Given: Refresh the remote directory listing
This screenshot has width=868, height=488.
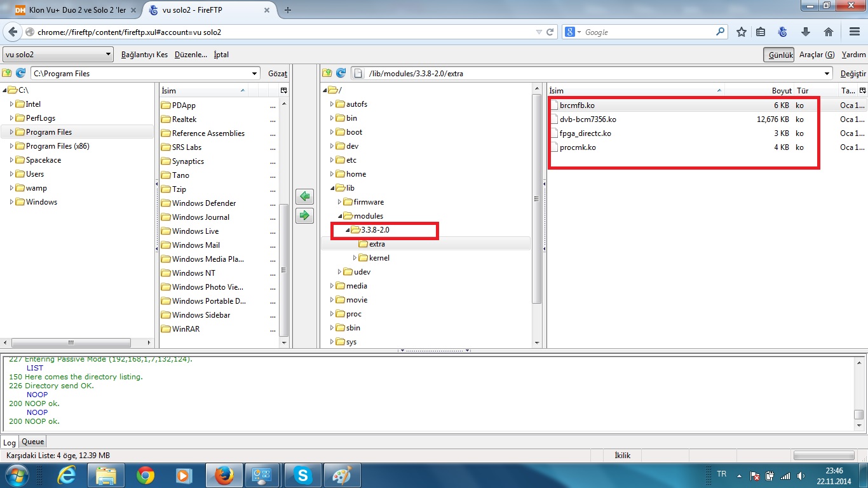Looking at the screenshot, I should tap(341, 73).
